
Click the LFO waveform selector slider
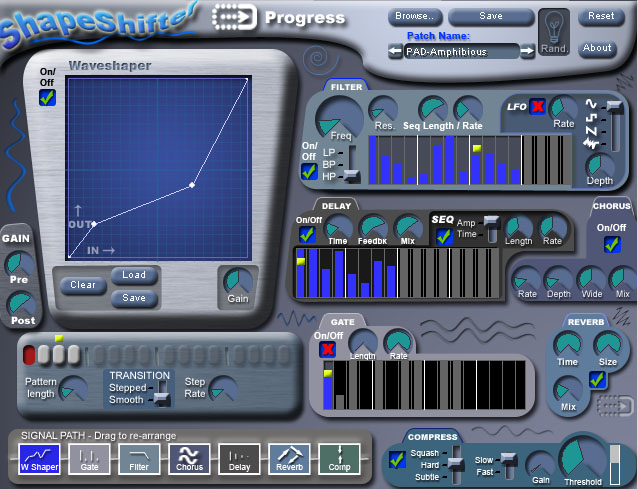pos(614,125)
